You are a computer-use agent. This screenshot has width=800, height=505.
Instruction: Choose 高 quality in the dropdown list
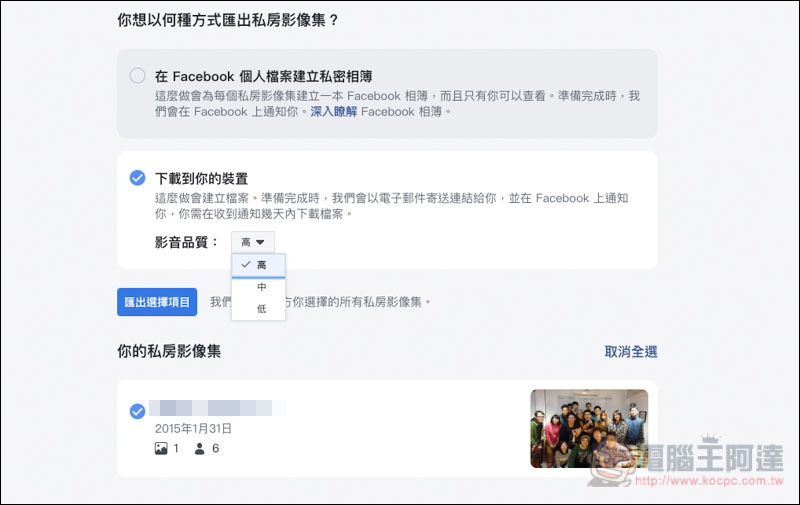[258, 265]
